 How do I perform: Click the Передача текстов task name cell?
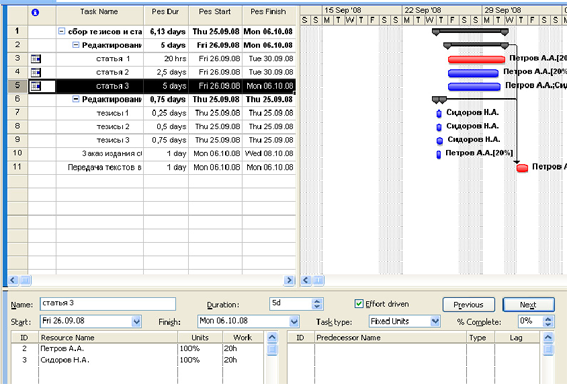[100, 167]
